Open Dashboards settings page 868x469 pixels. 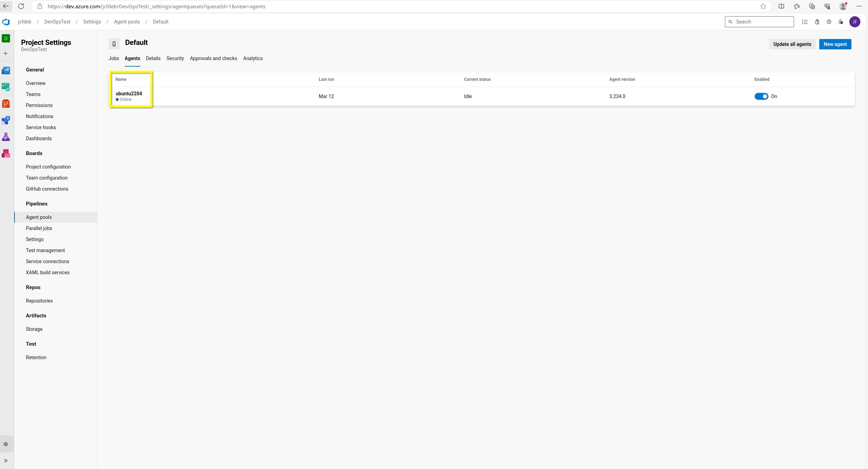click(x=39, y=138)
